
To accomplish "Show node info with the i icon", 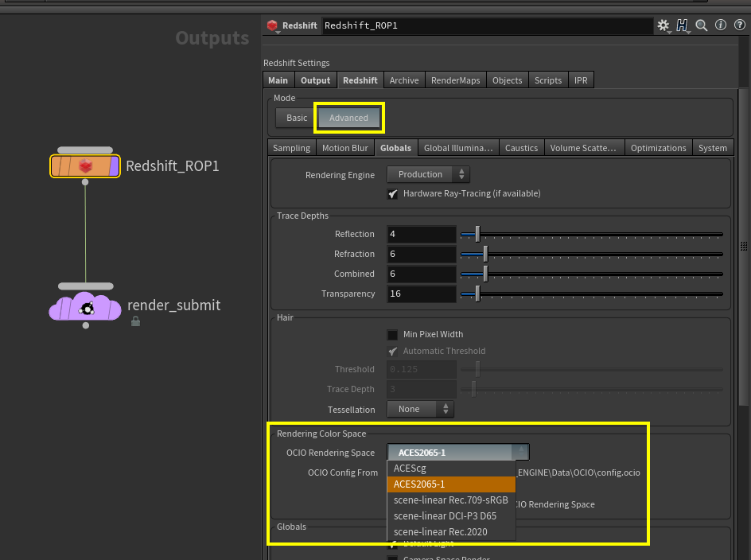I will [x=721, y=25].
